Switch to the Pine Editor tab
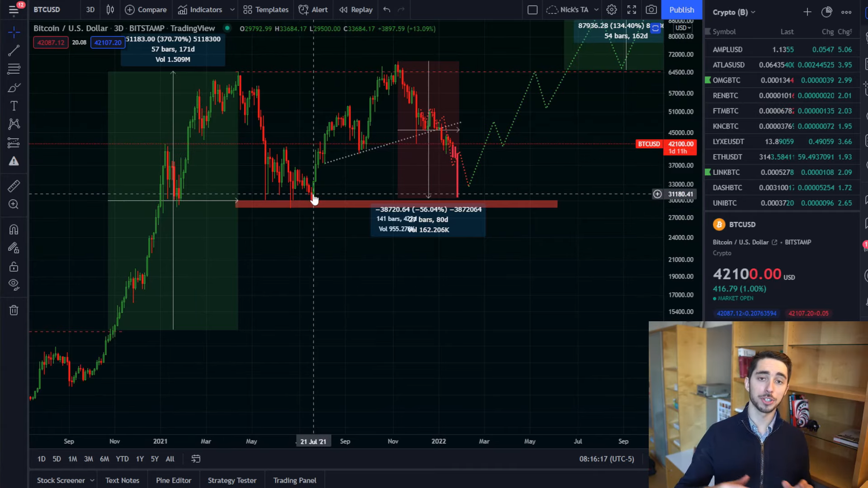The width and height of the screenshot is (868, 488). click(x=174, y=480)
